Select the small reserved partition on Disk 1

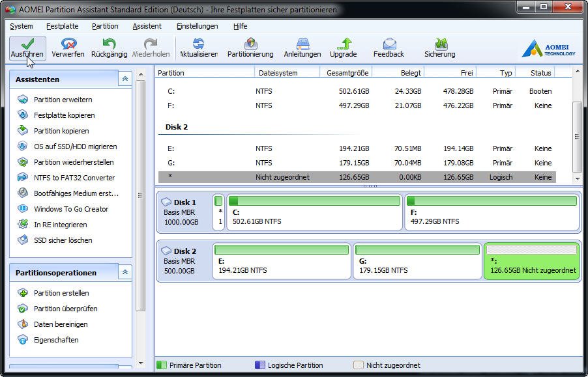pos(218,212)
